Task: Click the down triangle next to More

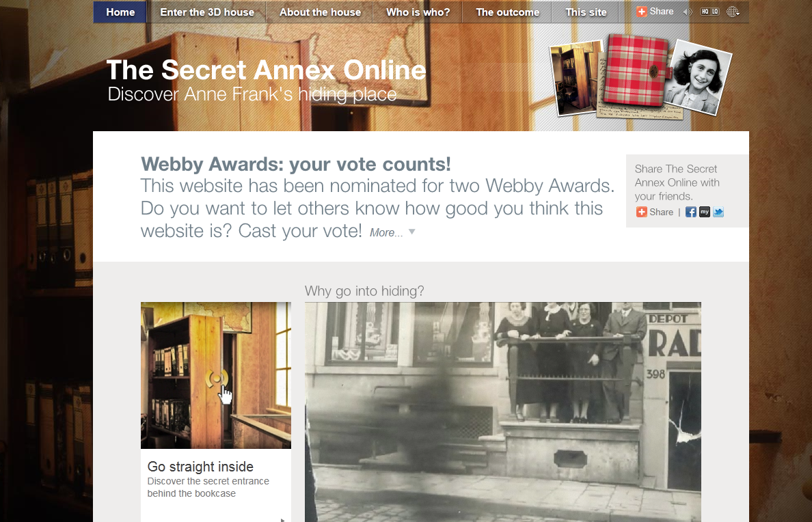Action: tap(412, 232)
